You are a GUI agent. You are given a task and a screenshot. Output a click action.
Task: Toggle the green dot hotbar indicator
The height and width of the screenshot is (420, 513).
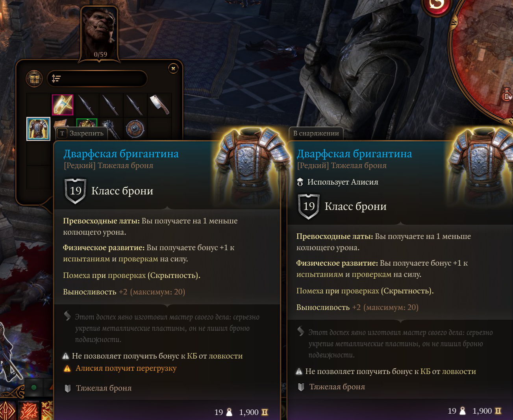click(x=34, y=387)
